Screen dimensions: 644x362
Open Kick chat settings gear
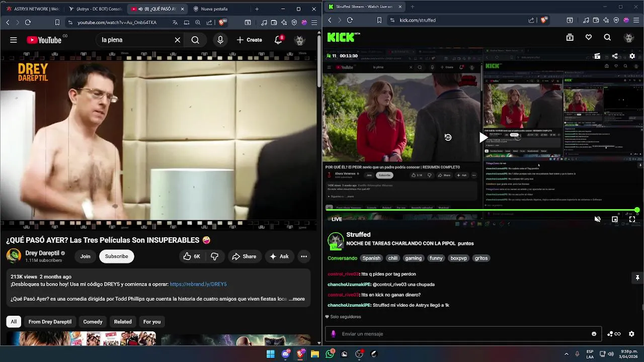pos(631,334)
